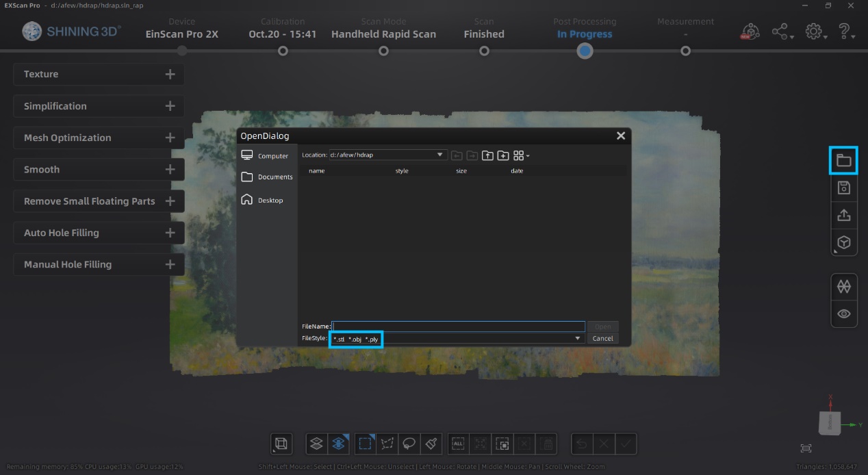Open the help question mark menu
The height and width of the screenshot is (475, 868).
(846, 31)
